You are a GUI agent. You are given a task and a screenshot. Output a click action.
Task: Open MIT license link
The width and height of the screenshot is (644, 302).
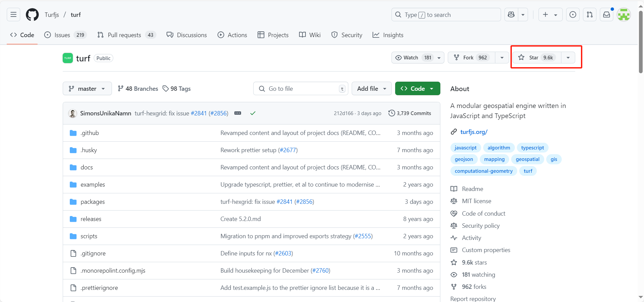(471, 201)
